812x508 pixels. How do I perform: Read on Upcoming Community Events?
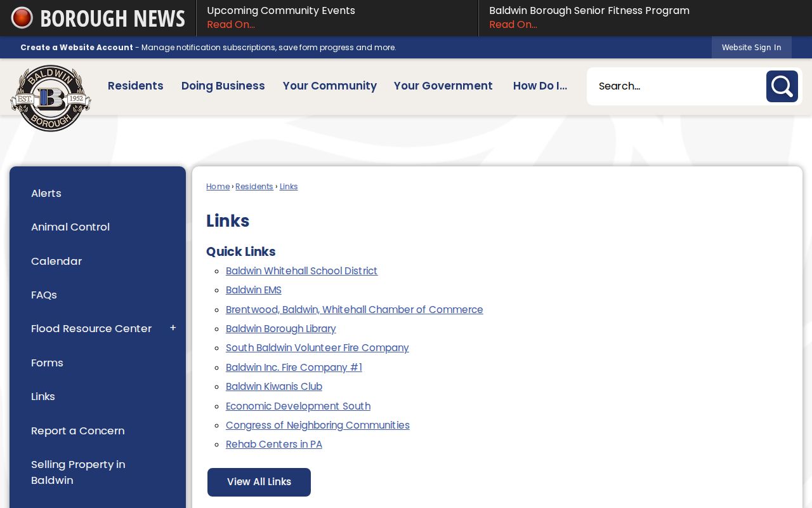click(x=231, y=25)
